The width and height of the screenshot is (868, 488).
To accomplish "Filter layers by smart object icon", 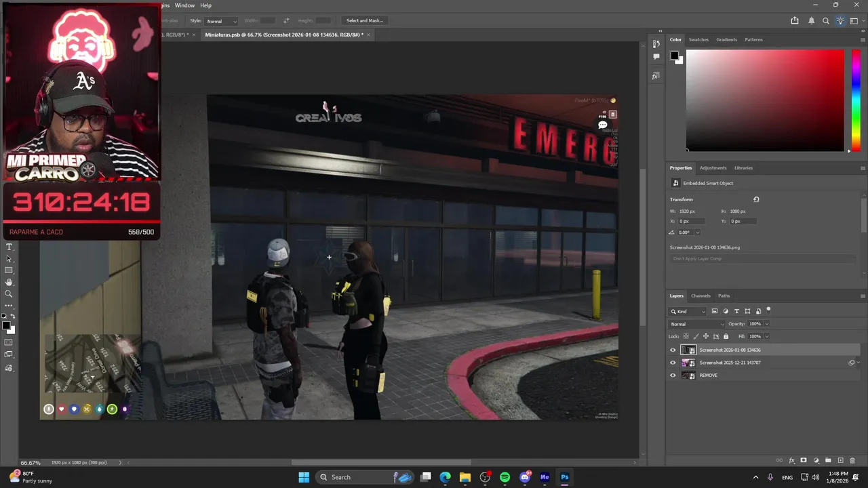I will click(x=758, y=311).
